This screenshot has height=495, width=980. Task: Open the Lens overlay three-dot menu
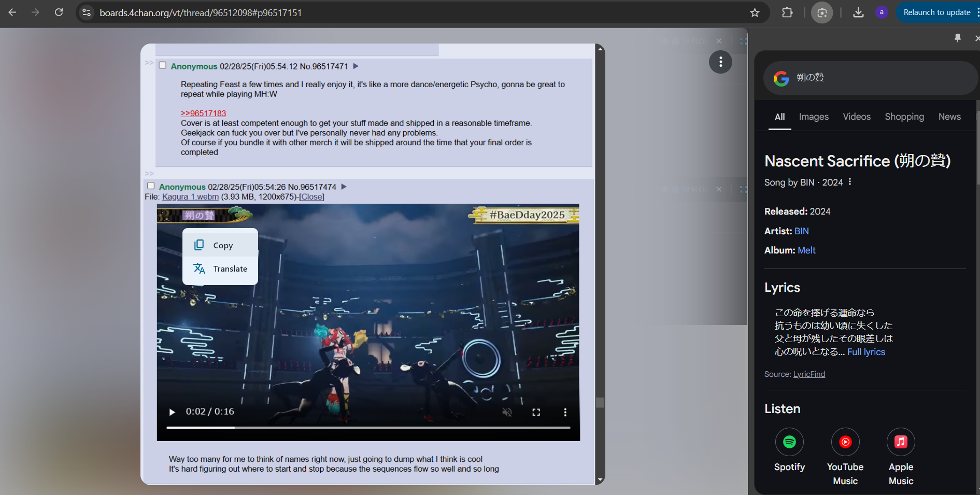click(720, 62)
